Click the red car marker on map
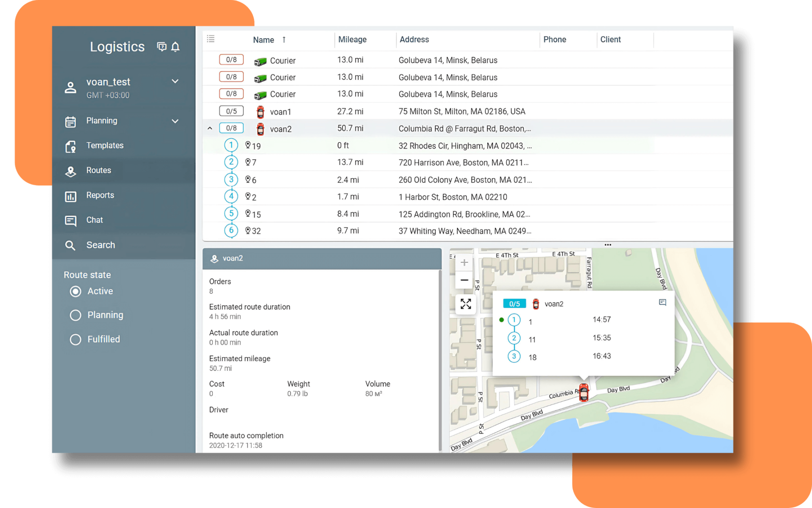The image size is (812, 508). click(x=584, y=392)
